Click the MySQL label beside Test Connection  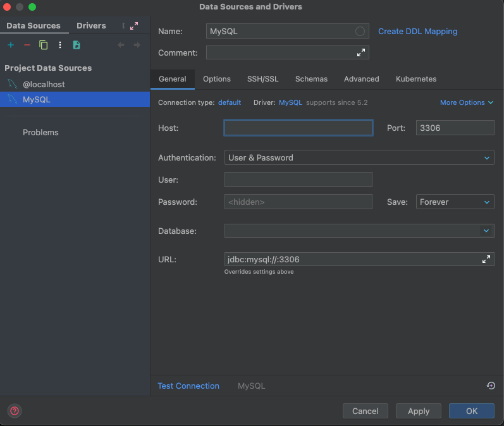point(251,386)
